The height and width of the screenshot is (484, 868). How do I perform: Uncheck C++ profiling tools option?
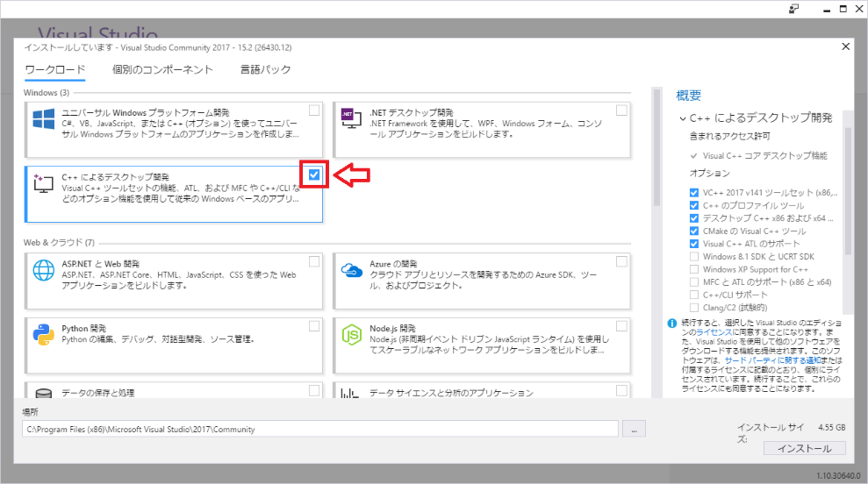click(693, 205)
